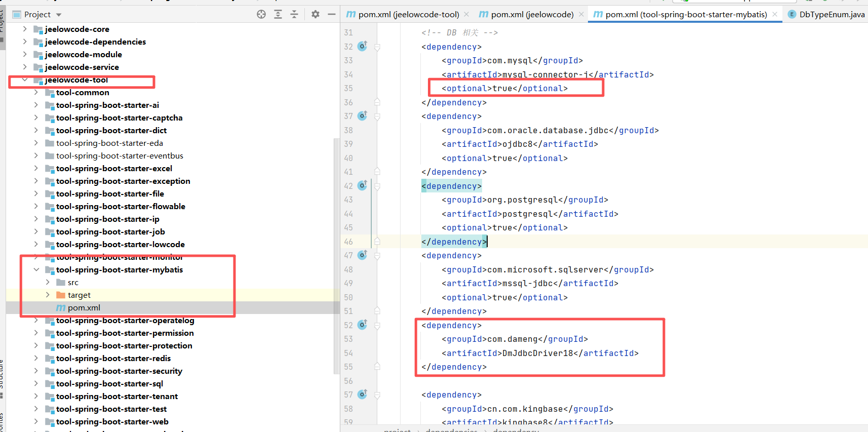
Task: Expand the jeelowcode-core module node
Action: [x=25, y=29]
